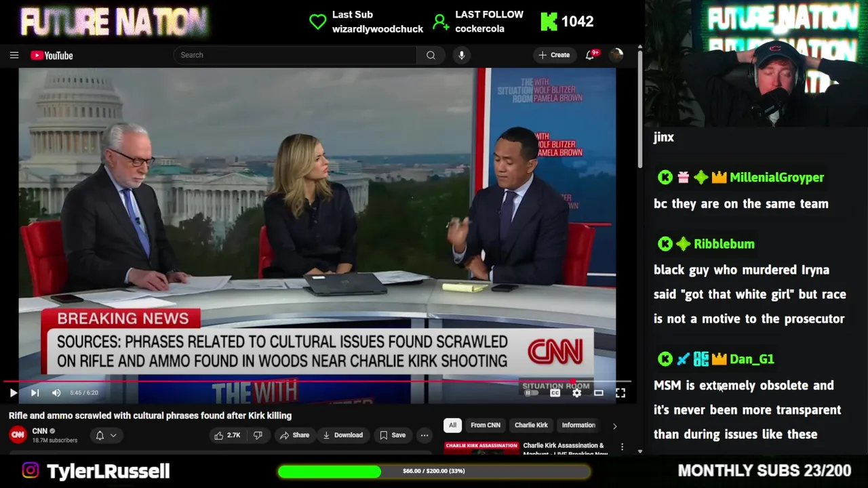Mute the video volume speaker
The image size is (868, 488).
56,392
